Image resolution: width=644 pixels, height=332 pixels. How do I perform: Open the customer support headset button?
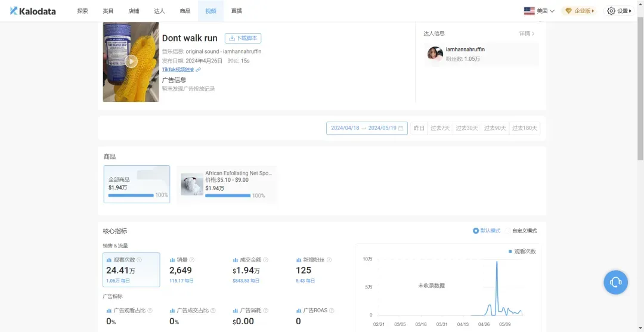(x=615, y=282)
